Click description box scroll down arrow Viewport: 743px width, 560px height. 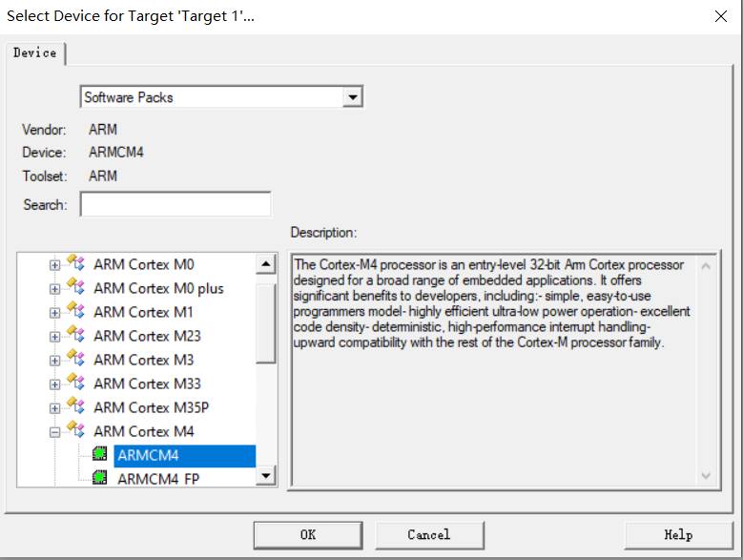point(706,475)
